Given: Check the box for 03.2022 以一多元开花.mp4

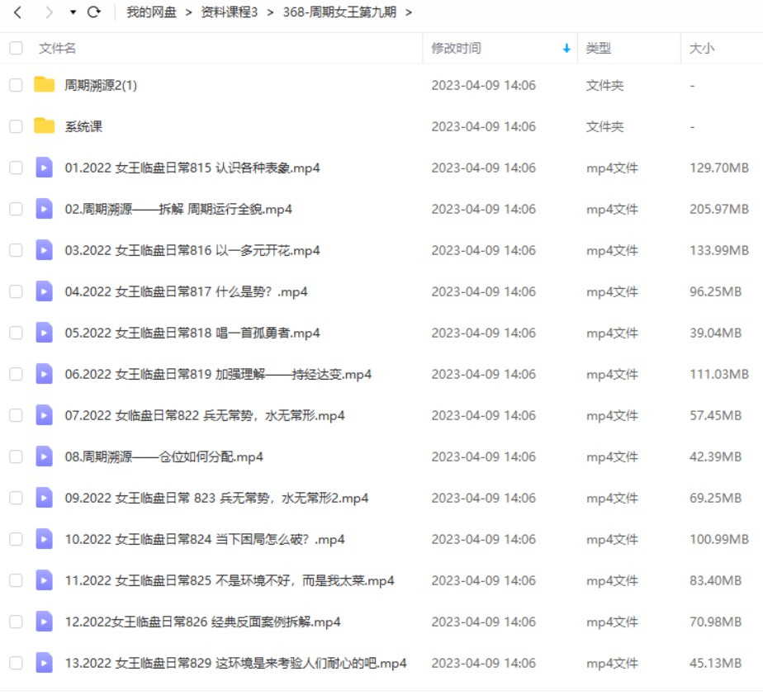Looking at the screenshot, I should click(16, 250).
